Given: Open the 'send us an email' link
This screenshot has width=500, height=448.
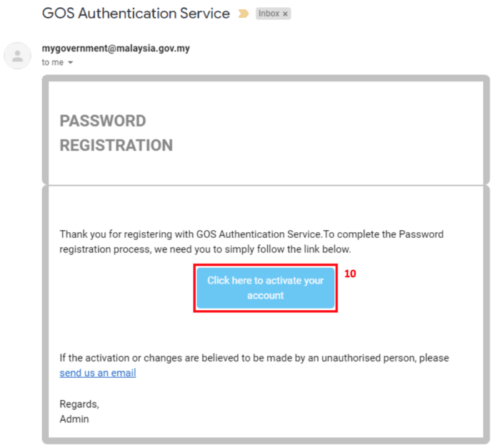Looking at the screenshot, I should tap(98, 373).
